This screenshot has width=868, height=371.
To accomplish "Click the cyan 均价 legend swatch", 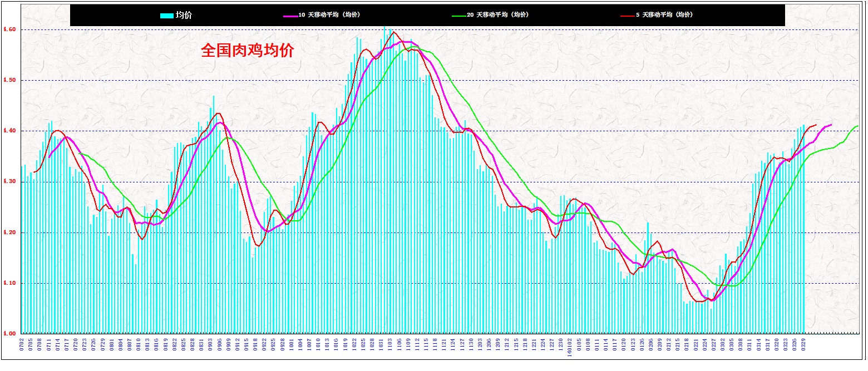I will 166,16.
